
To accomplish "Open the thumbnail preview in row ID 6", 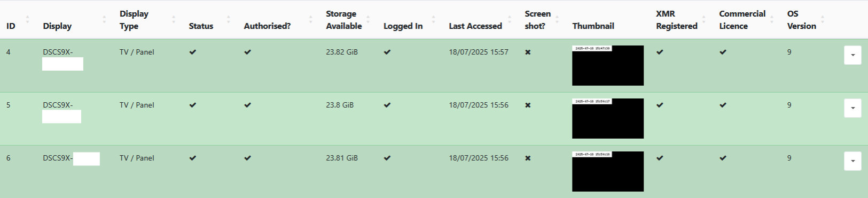I will pos(608,171).
